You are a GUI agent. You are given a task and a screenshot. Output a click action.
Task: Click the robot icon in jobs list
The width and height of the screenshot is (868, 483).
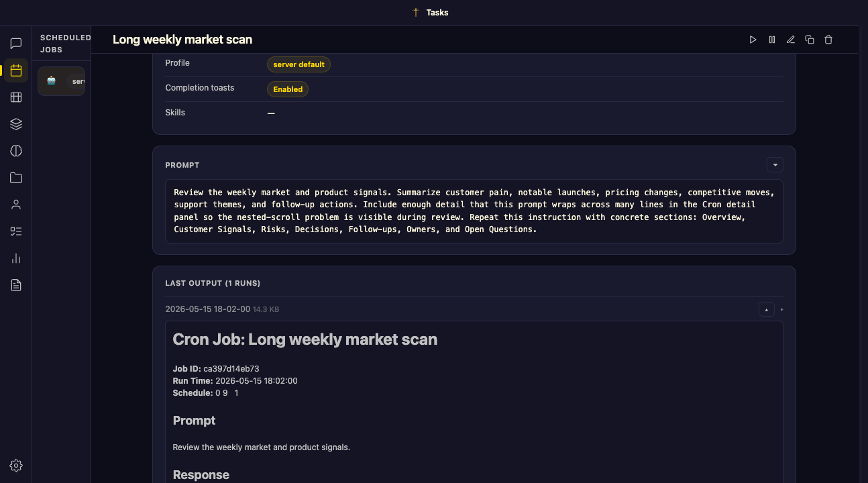[52, 80]
